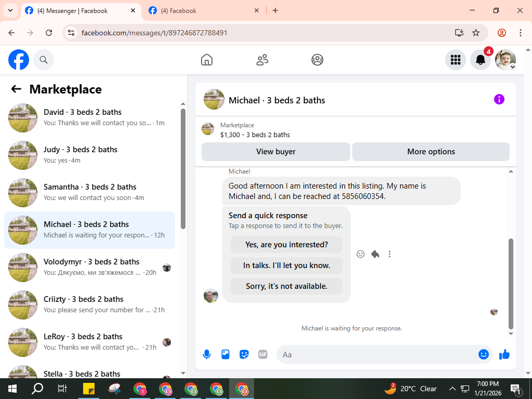Open a new browser tab
532x399 pixels.
coord(275,11)
